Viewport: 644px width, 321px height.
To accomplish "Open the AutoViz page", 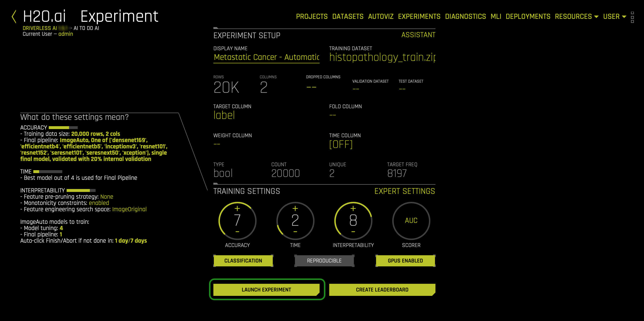I will click(381, 16).
